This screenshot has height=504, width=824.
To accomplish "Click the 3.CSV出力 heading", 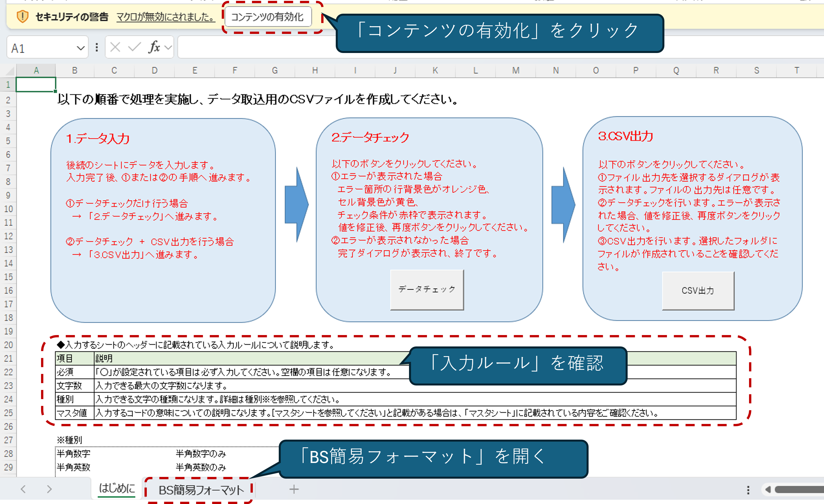I will tap(625, 136).
